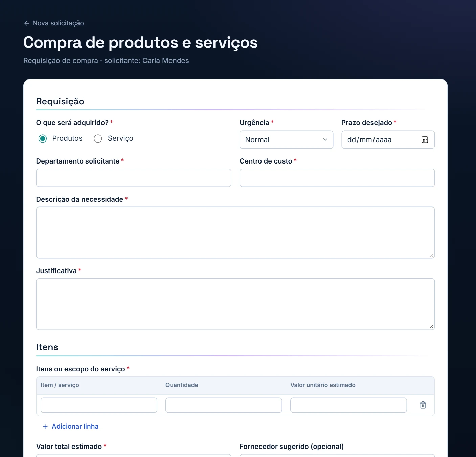Image resolution: width=476 pixels, height=457 pixels.
Task: Click into the Justificativa text area
Action: click(235, 304)
